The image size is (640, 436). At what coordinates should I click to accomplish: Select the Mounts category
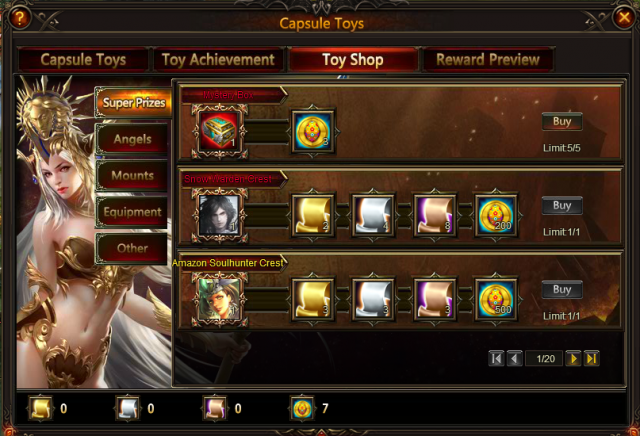click(132, 176)
